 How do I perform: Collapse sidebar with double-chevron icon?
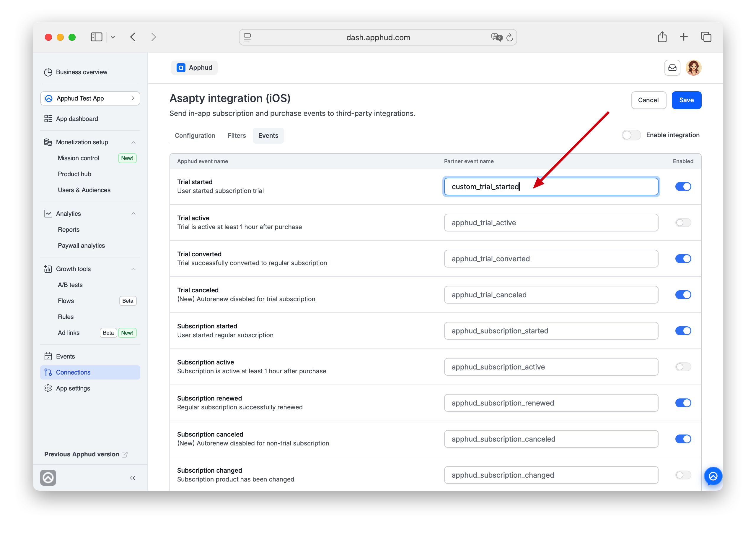(x=133, y=478)
